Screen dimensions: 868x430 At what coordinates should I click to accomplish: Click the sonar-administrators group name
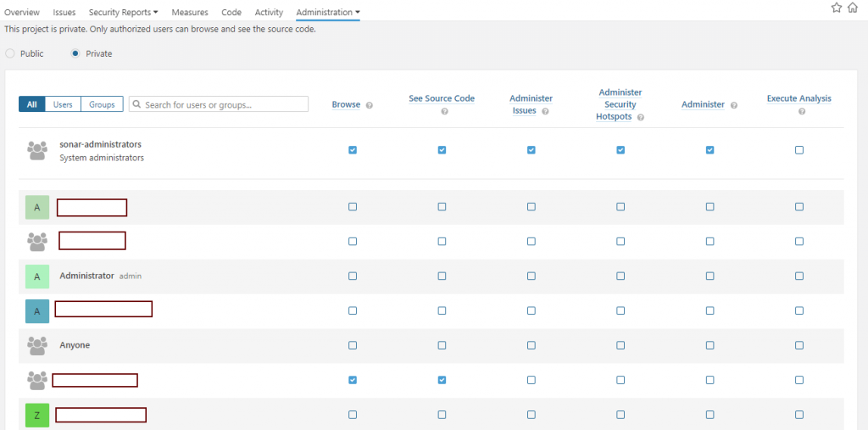click(x=101, y=145)
